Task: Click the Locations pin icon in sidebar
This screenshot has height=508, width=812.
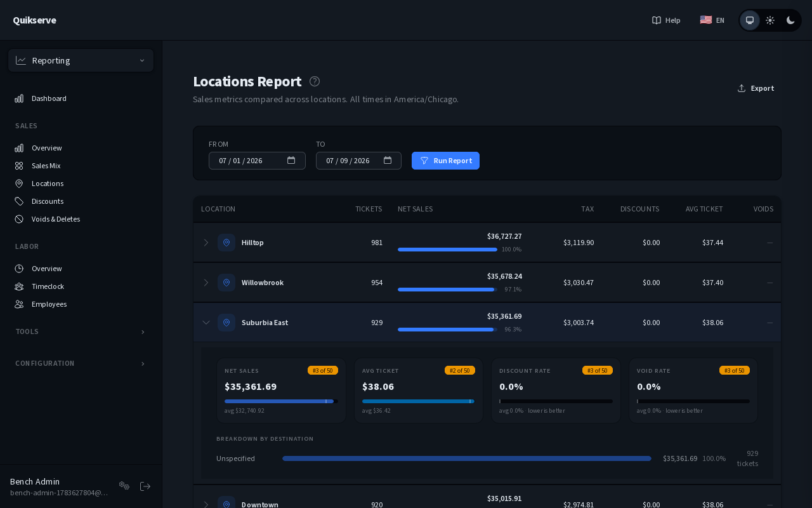Action: click(20, 184)
